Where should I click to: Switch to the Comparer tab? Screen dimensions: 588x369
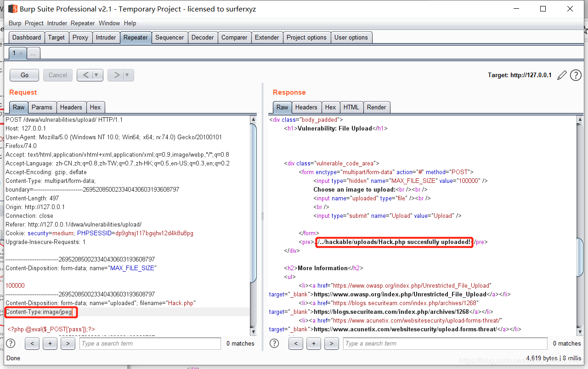click(234, 37)
